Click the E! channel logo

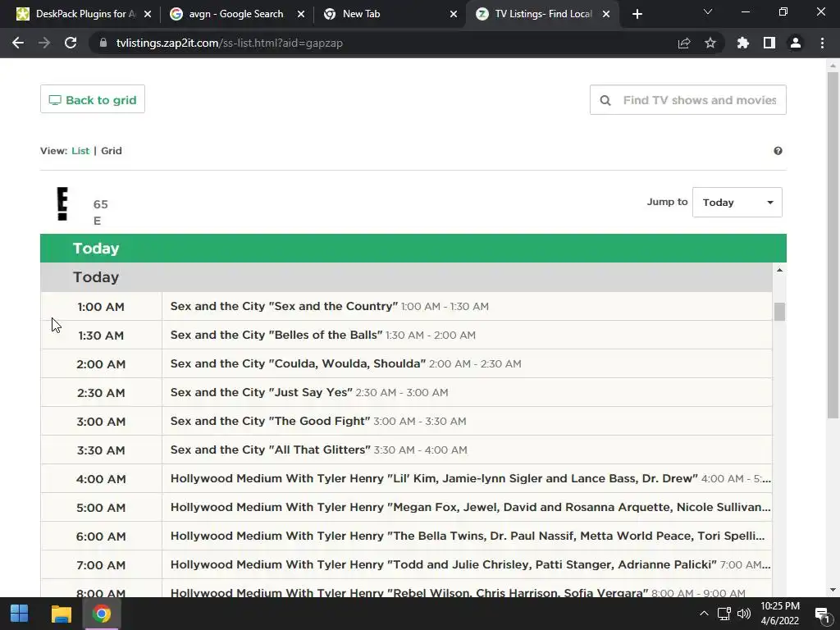62,203
